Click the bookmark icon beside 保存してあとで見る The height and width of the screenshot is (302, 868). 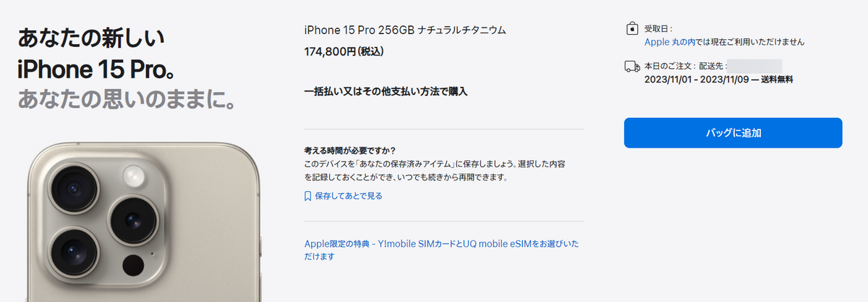coord(308,196)
